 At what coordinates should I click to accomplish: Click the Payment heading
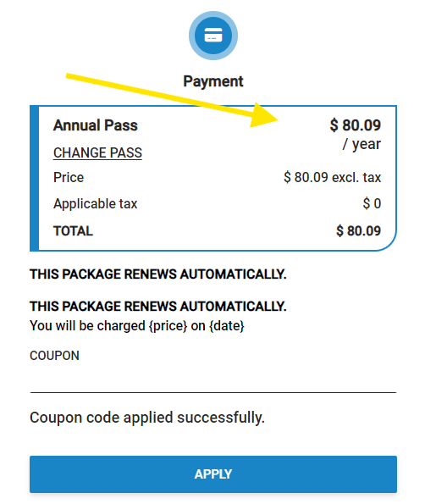coord(213,81)
